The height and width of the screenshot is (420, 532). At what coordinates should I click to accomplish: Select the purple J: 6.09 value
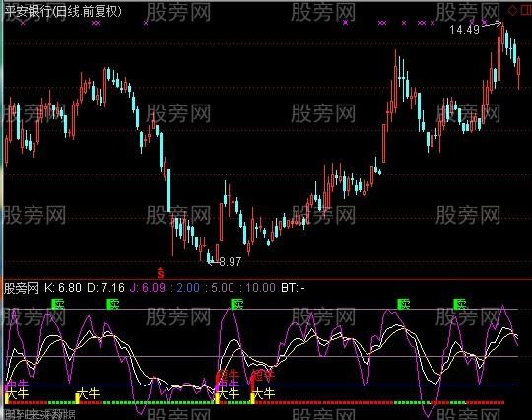coord(148,288)
